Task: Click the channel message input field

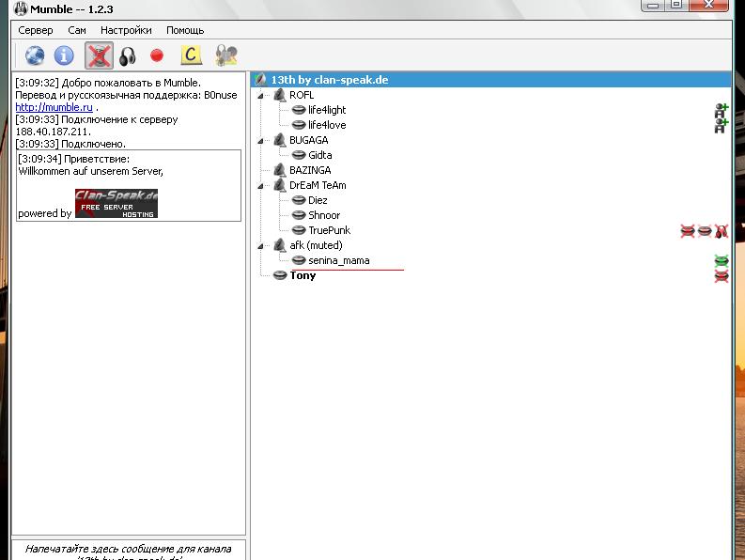Action: pos(129,549)
